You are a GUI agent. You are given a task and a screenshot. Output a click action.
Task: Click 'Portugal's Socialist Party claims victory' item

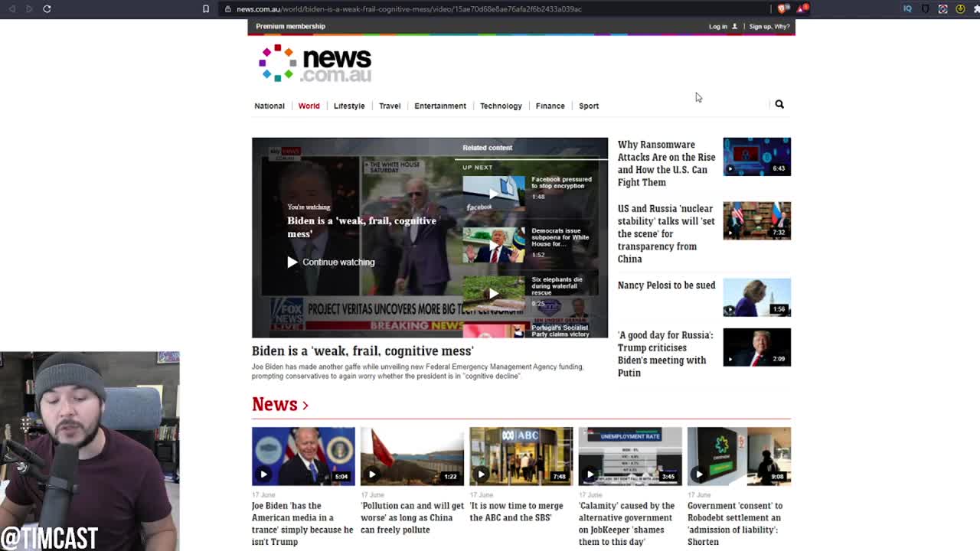[x=560, y=331]
